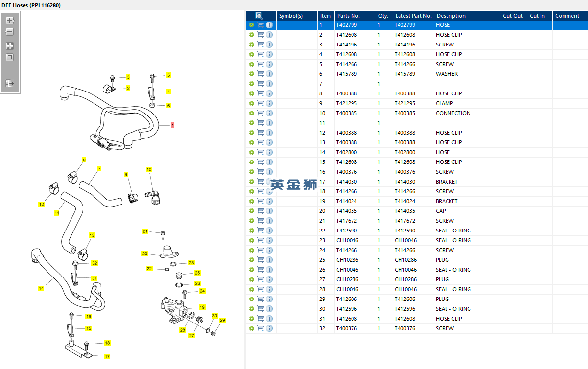
Task: Open info for item 29 PLUG
Action: [x=269, y=299]
